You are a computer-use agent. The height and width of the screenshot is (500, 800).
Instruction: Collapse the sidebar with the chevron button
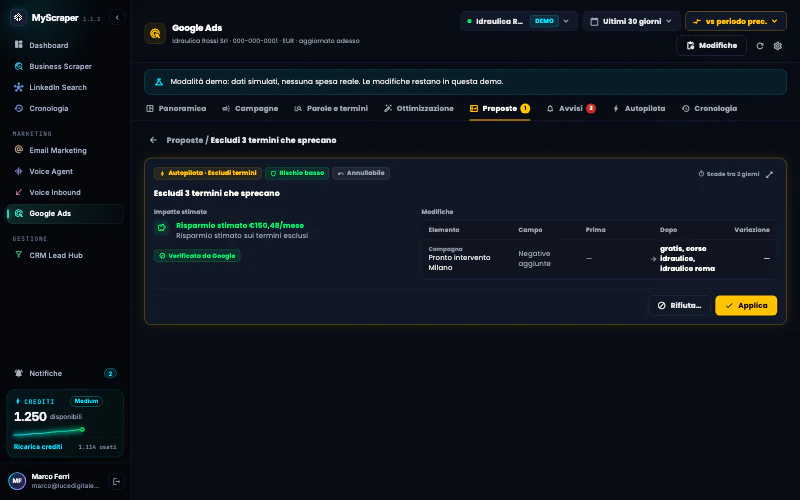[x=117, y=17]
